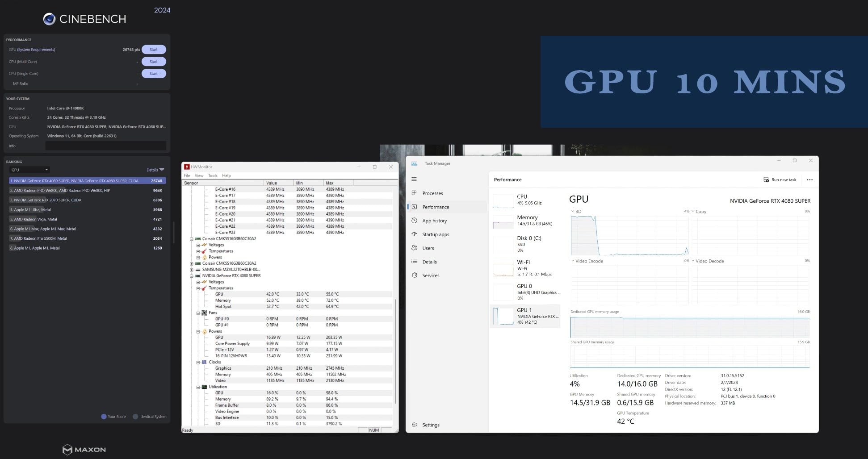Select the Frame Buffer utilization row
Image resolution: width=868 pixels, height=459 pixels.
(288, 405)
